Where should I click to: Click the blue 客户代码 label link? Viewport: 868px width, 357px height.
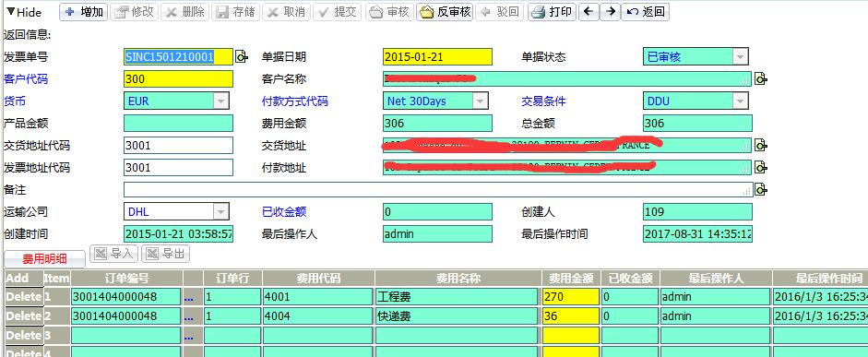26,79
